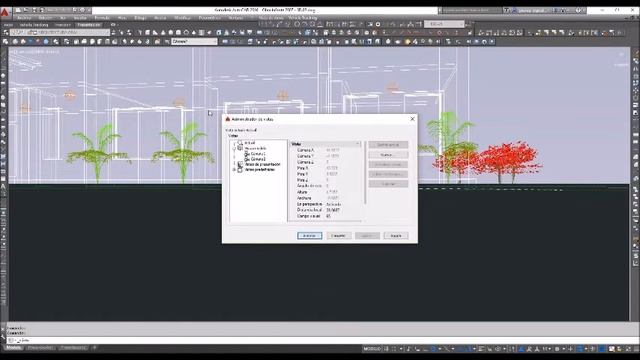
Task: Select Cámara1 in the views tree
Action: [258, 154]
